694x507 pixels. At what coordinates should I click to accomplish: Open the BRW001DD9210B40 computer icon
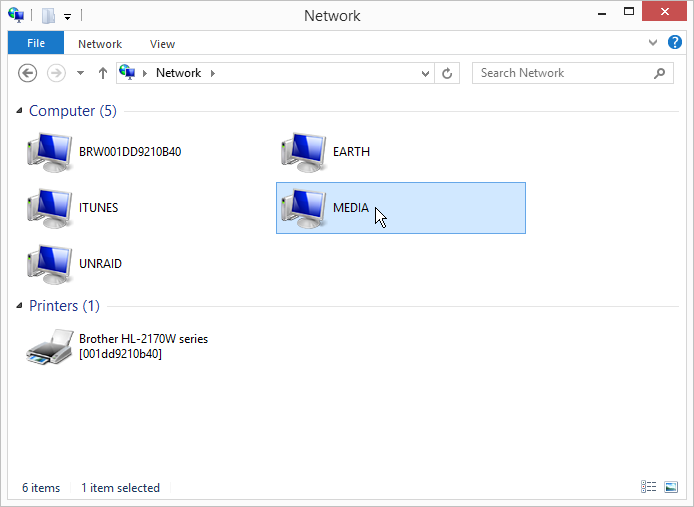tap(50, 152)
